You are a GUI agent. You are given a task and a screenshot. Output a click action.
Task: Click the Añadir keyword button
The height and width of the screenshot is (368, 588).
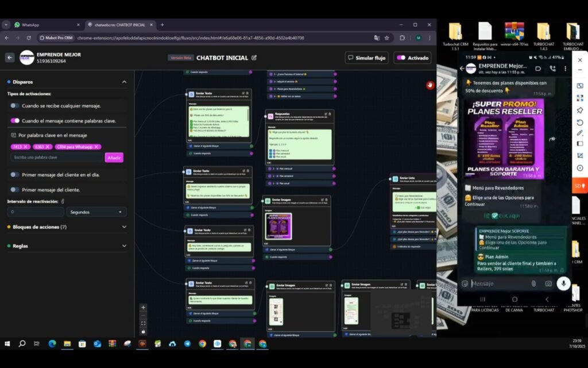[114, 158]
